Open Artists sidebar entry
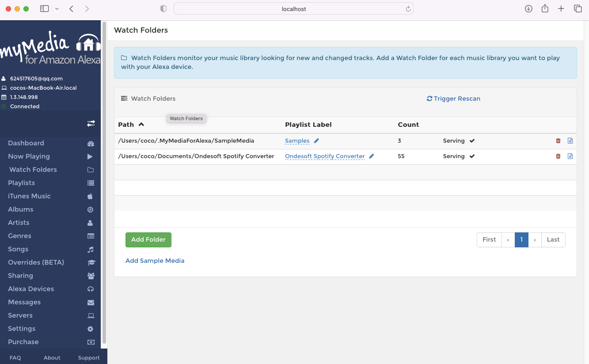Screen dimensions: 589x364 tap(19, 223)
